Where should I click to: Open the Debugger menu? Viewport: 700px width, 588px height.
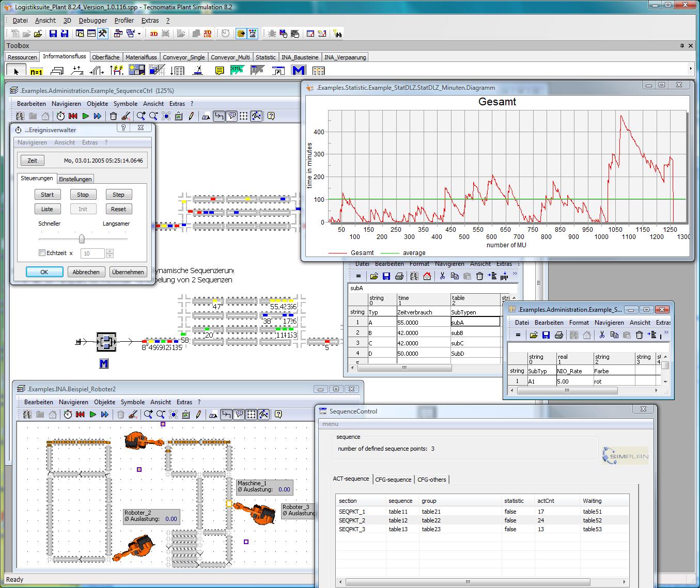(x=92, y=20)
